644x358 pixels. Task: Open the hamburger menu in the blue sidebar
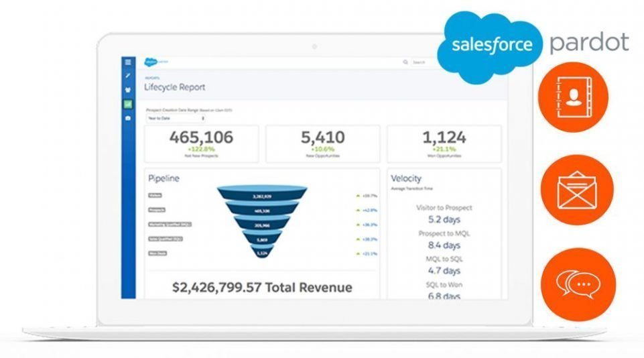point(128,62)
